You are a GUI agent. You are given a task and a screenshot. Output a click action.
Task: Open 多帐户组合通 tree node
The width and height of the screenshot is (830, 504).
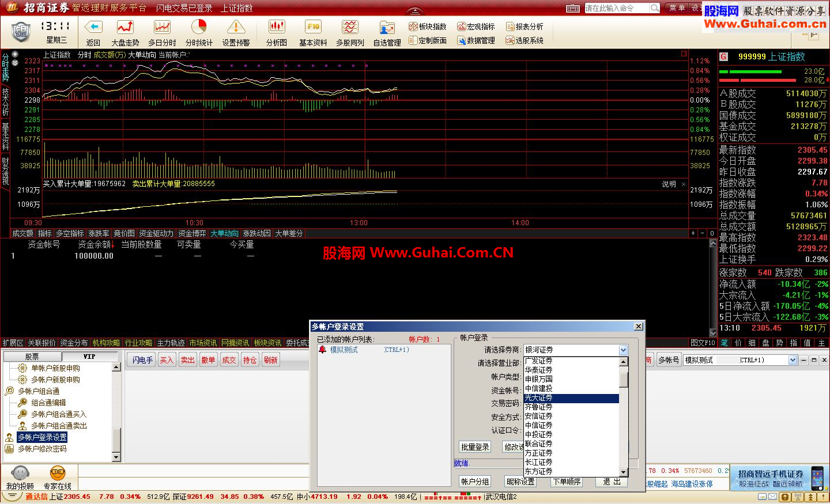[38, 391]
